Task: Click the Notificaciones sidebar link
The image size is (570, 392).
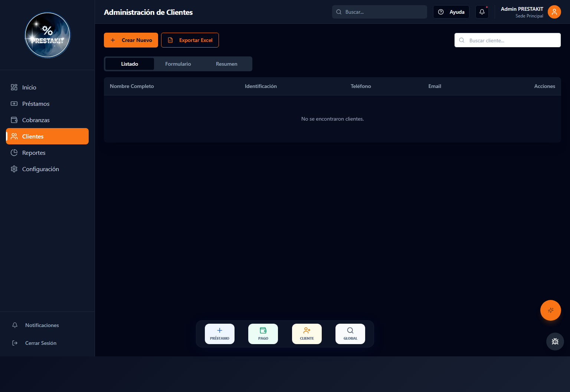Action: click(42, 325)
